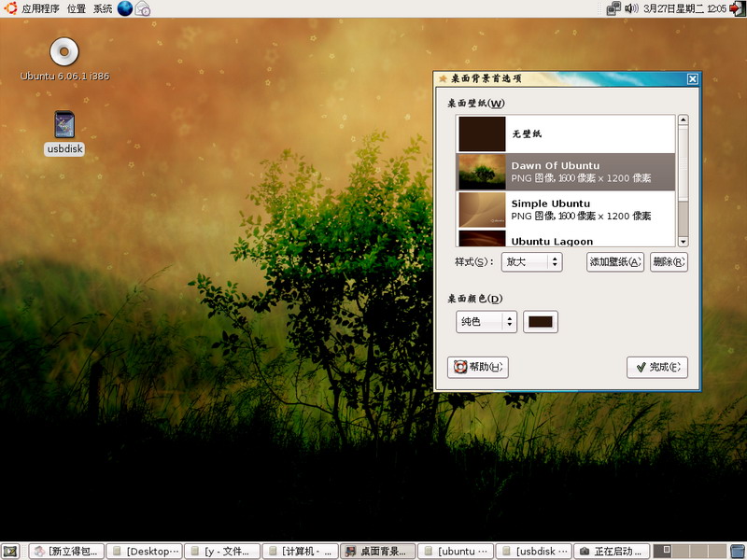Switch to the 计算机 taskbar window
Image resolution: width=747 pixels, height=560 pixels.
(301, 552)
